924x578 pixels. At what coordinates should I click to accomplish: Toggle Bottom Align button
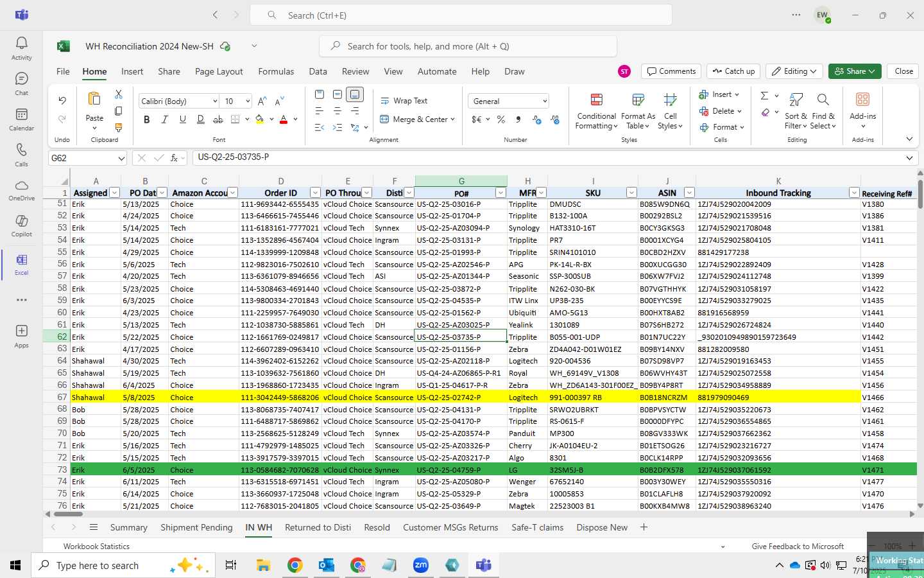click(x=355, y=94)
